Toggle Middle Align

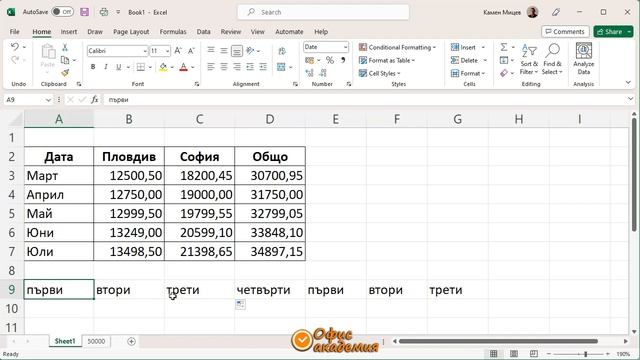pos(224,51)
